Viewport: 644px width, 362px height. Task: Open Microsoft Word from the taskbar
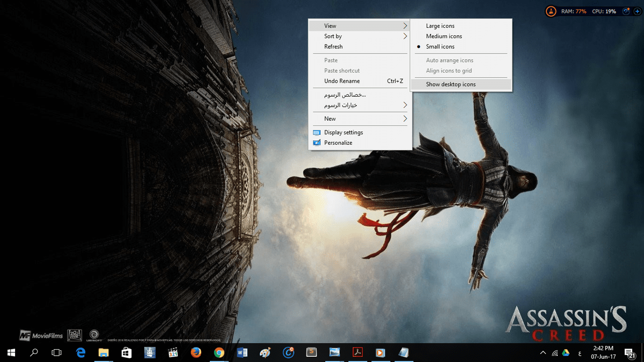coord(242,352)
